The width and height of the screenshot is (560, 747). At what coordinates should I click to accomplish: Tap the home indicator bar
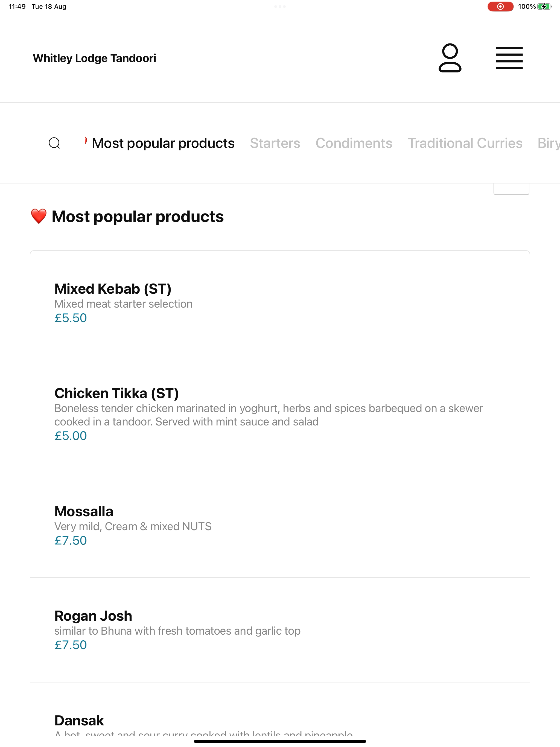coord(280,741)
